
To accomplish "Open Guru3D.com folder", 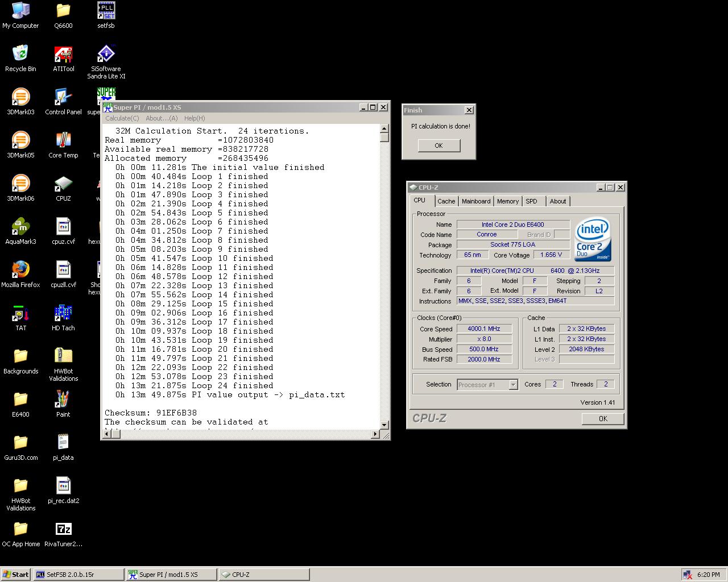I will (x=20, y=447).
